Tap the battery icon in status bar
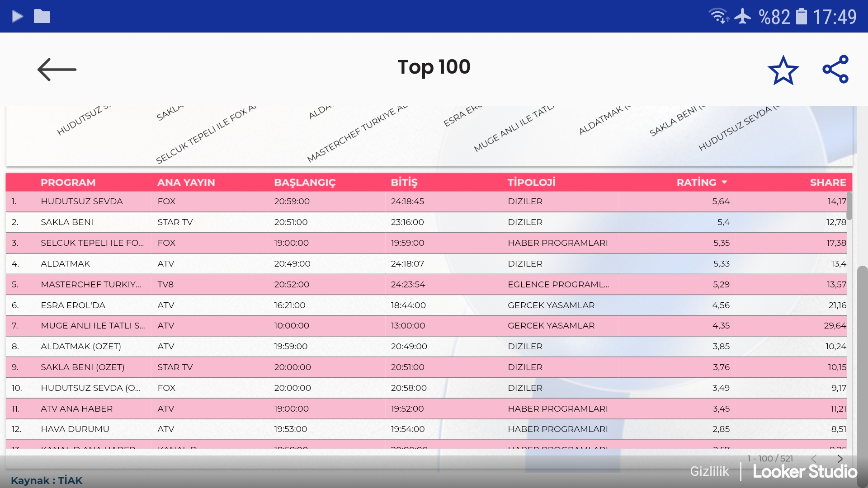 [801, 17]
